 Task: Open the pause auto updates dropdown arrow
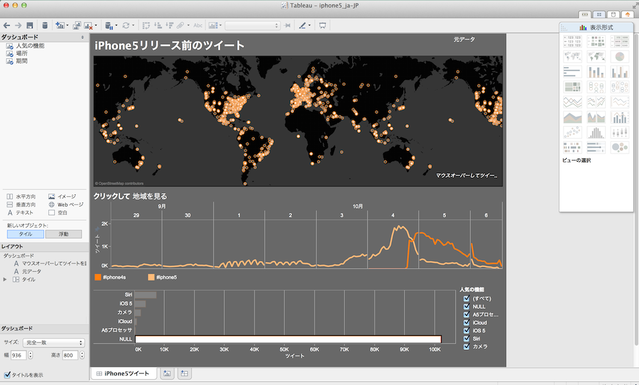click(x=117, y=26)
